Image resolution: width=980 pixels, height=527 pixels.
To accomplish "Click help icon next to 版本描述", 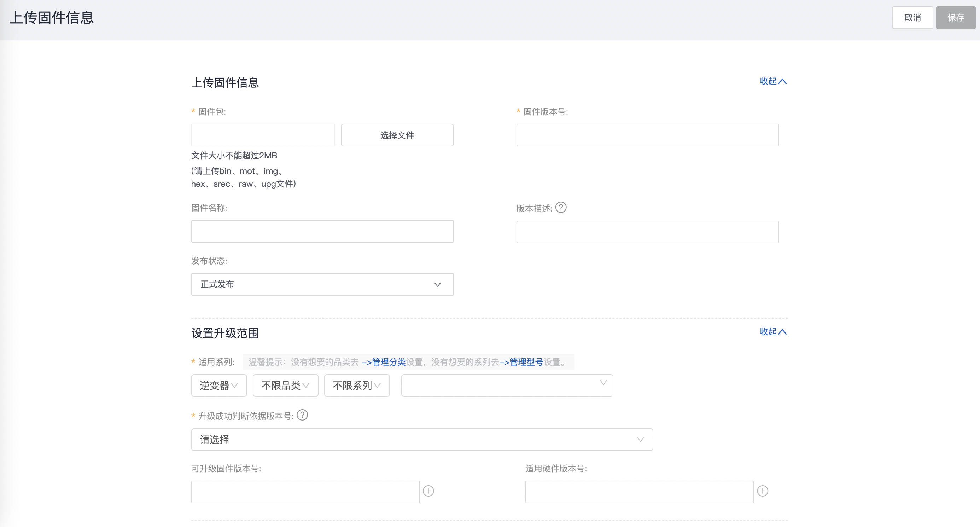I will [561, 207].
